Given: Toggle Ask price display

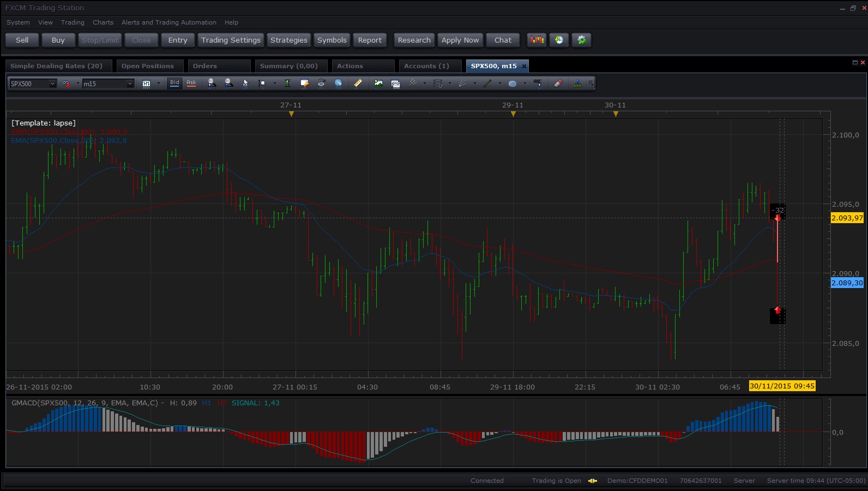Looking at the screenshot, I should (191, 83).
